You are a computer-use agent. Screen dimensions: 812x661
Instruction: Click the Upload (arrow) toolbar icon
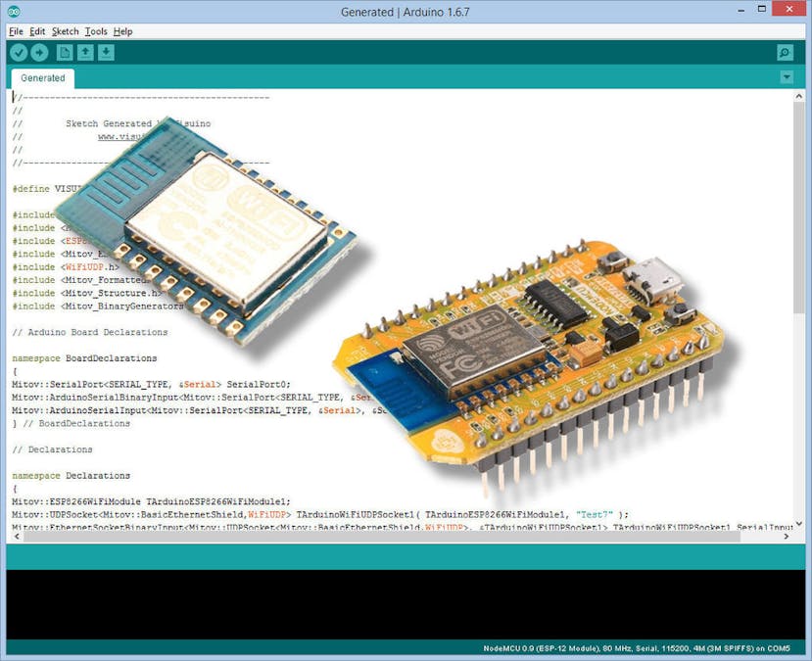(x=39, y=53)
